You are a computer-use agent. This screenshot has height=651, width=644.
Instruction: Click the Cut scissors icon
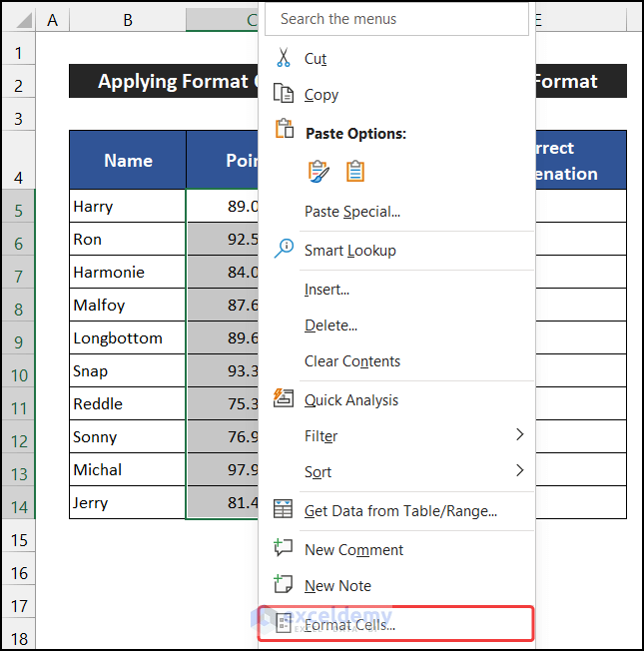pyautogui.click(x=285, y=59)
